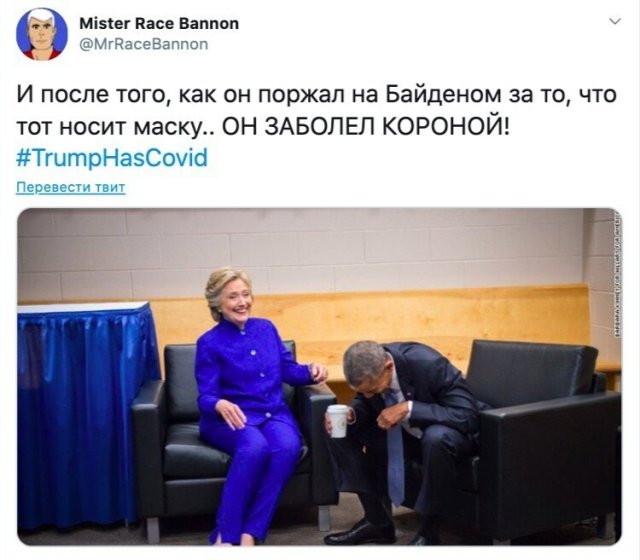Open the tweet options chevron menu
Viewport: 640px width, 560px height.
click(615, 21)
